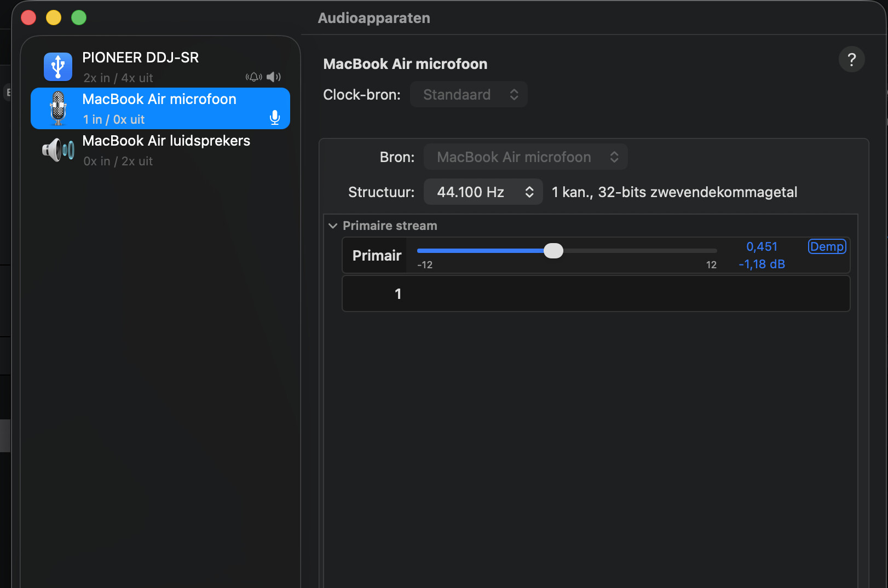This screenshot has height=588, width=888.
Task: Click the speaker output icon on PIONEER row
Action: [x=274, y=77]
